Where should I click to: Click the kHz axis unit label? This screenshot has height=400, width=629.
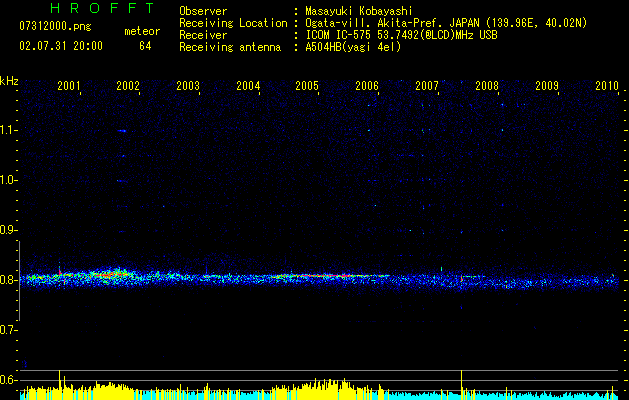point(9,81)
